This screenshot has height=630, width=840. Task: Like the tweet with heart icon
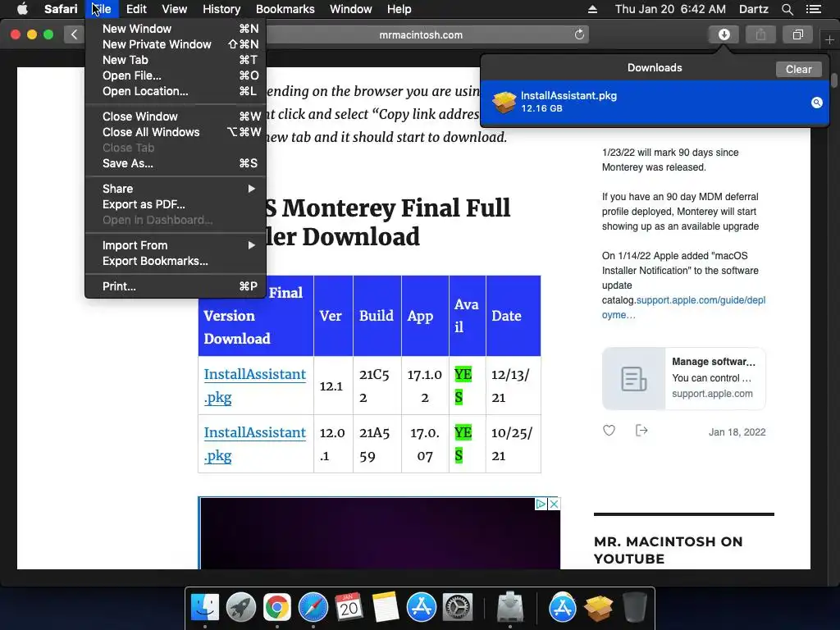(609, 430)
